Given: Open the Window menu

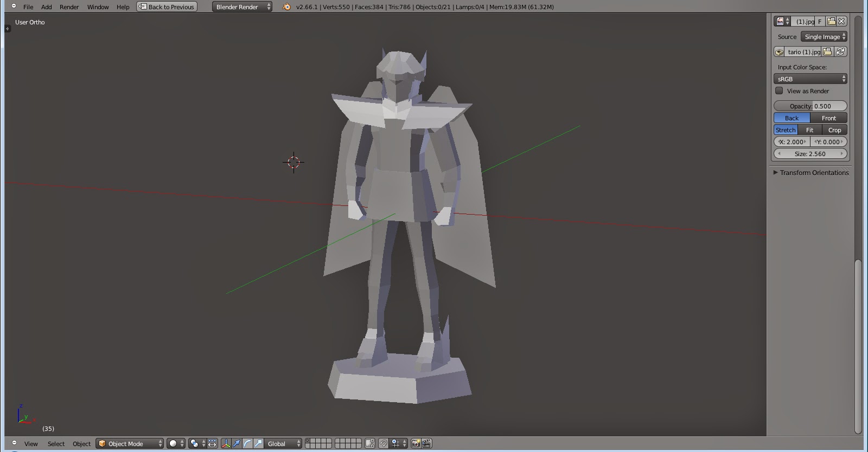Looking at the screenshot, I should [x=98, y=7].
